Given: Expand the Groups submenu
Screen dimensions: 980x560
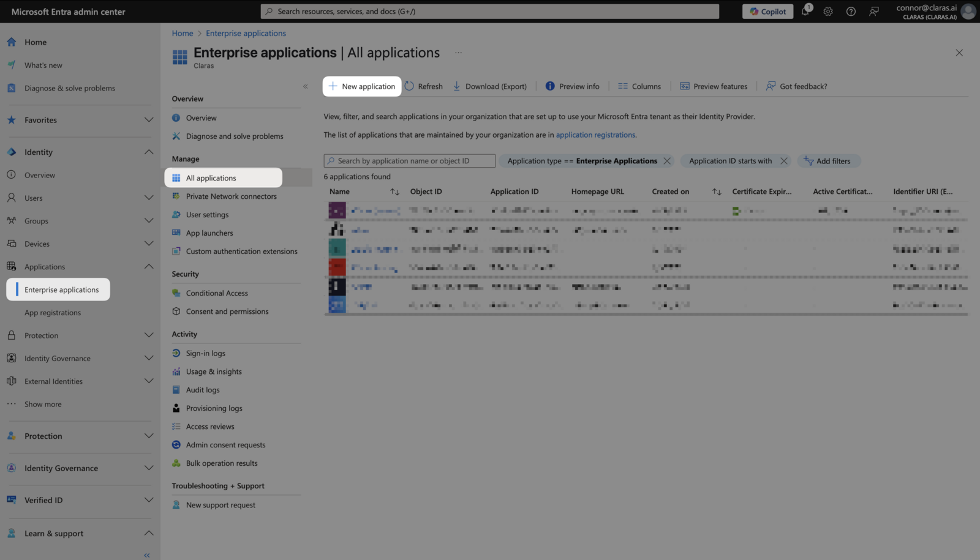Looking at the screenshot, I should tap(148, 221).
